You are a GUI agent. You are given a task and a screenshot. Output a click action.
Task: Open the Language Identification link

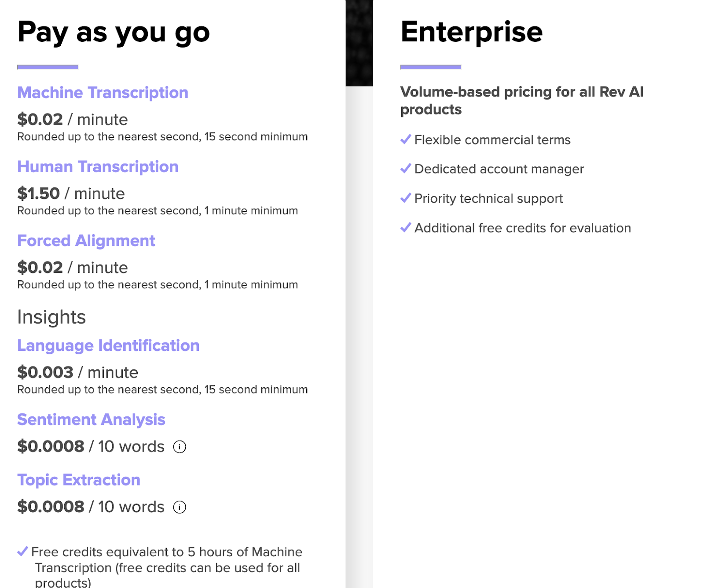[x=108, y=345]
